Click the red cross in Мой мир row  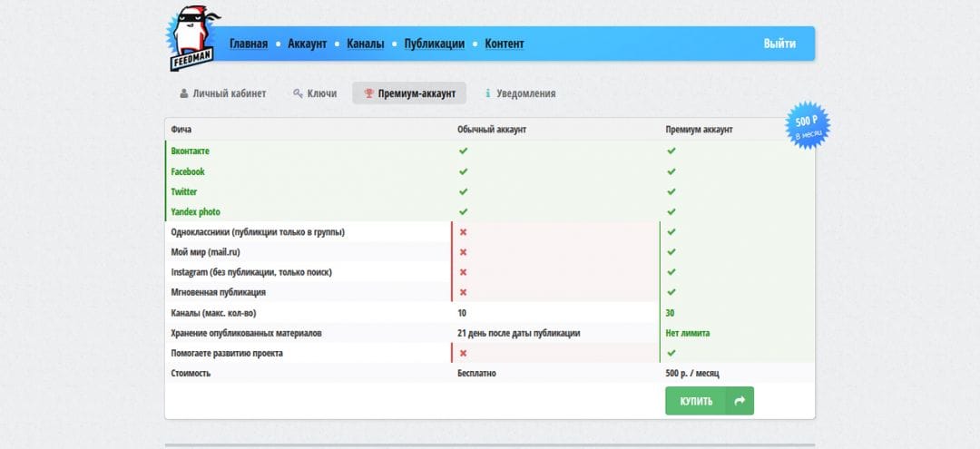click(463, 251)
